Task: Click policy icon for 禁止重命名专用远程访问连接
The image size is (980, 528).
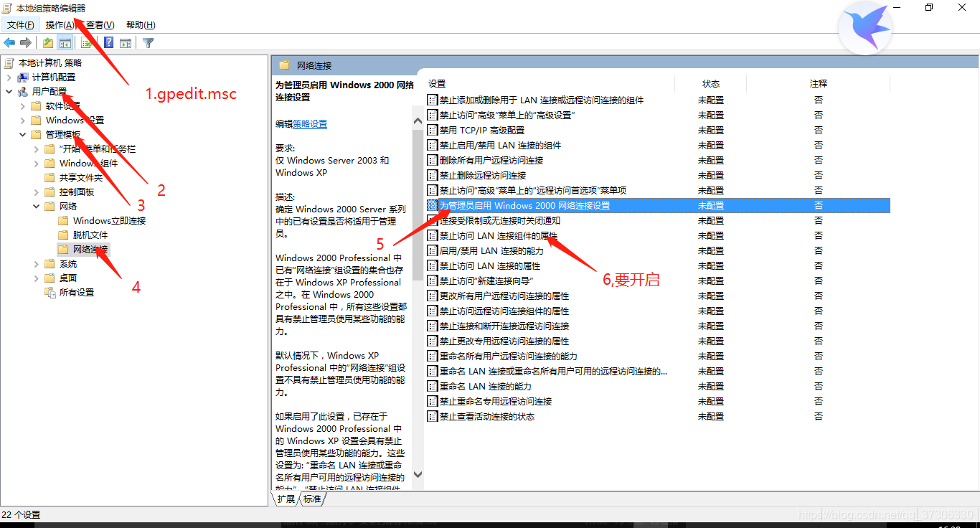Action: [x=433, y=401]
